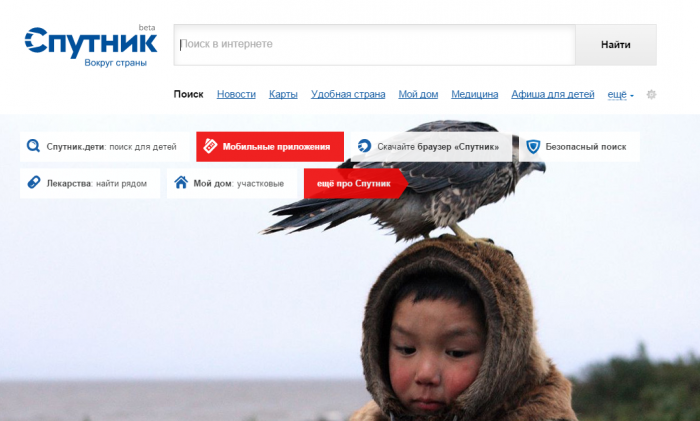Click the house icon for Мой дом
The image size is (700, 421).
(181, 183)
